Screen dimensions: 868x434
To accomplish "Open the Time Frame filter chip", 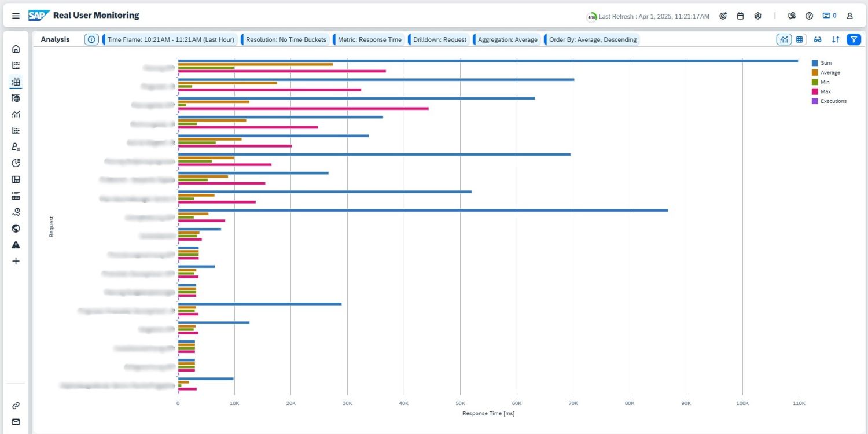I will [170, 39].
